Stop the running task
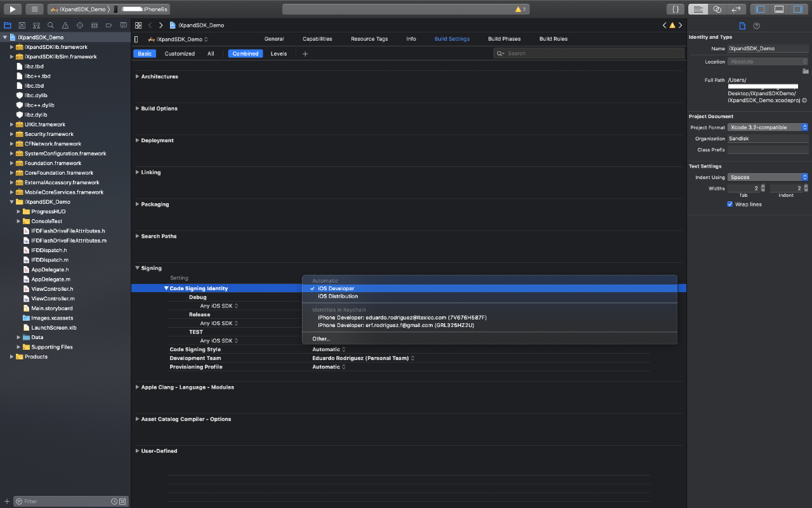812x508 pixels. point(34,9)
